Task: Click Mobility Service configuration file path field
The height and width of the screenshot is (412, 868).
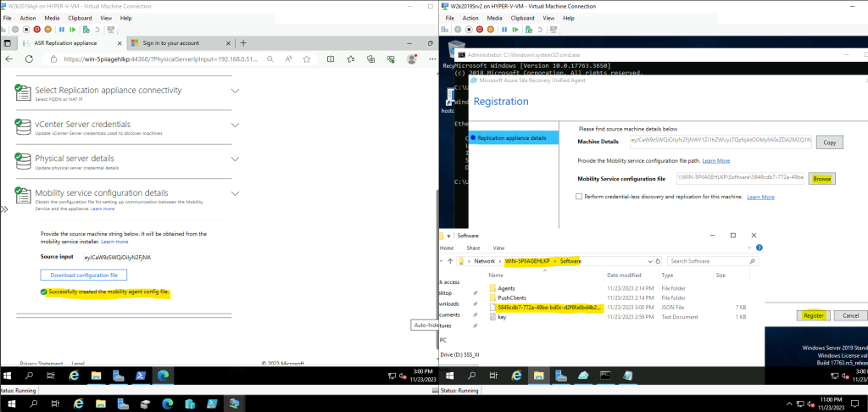Action: point(739,179)
